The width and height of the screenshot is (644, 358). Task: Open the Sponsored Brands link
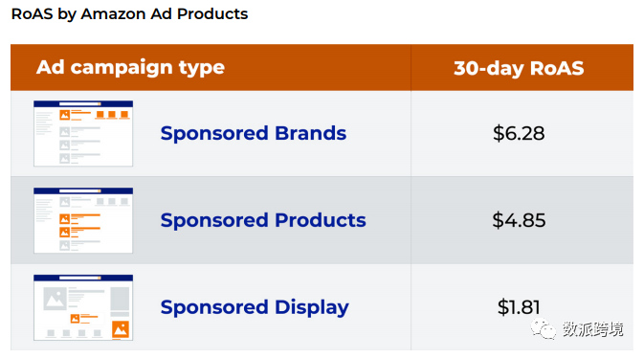[x=254, y=133]
